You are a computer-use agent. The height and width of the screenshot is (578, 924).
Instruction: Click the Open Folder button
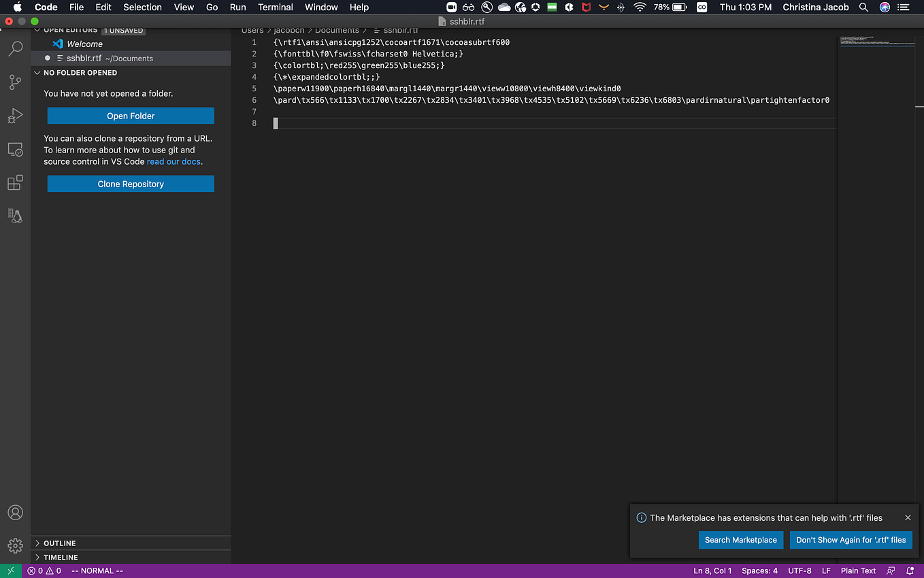coord(130,116)
